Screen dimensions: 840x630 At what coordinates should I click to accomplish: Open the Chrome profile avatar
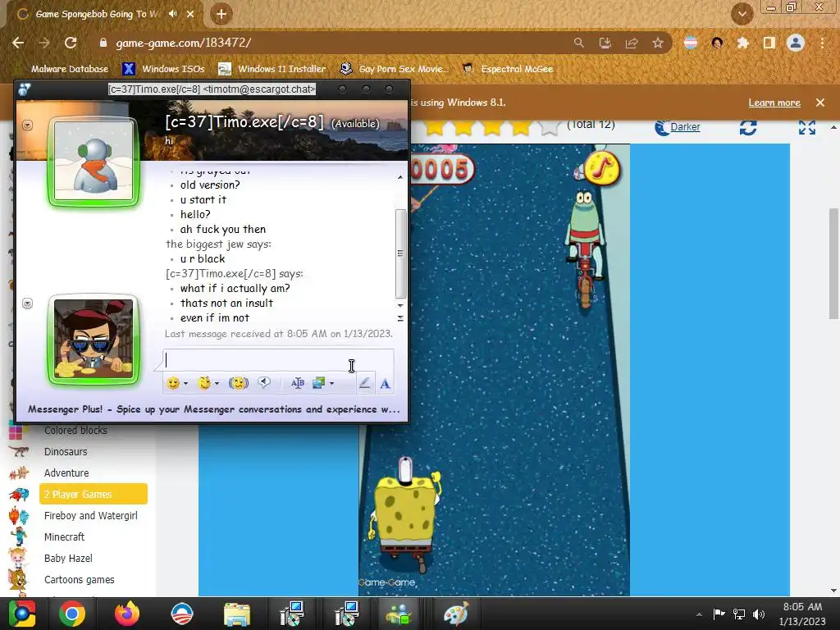click(x=796, y=43)
